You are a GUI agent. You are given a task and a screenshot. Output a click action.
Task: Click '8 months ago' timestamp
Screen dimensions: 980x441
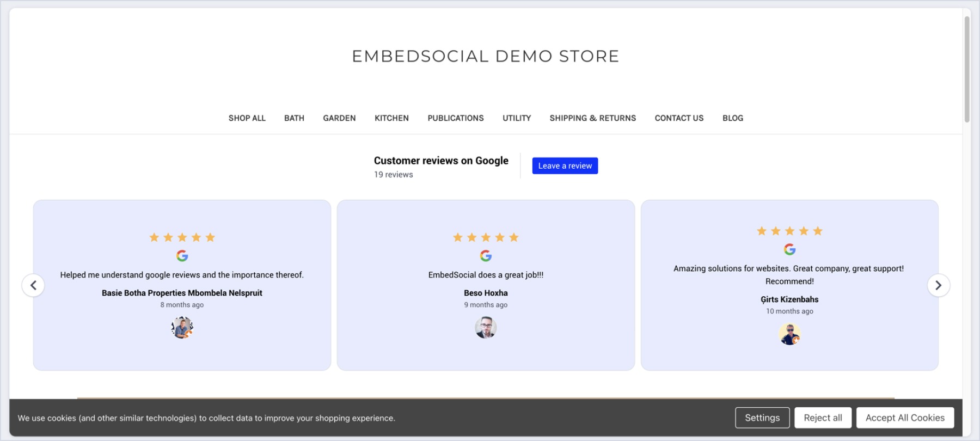coord(182,305)
